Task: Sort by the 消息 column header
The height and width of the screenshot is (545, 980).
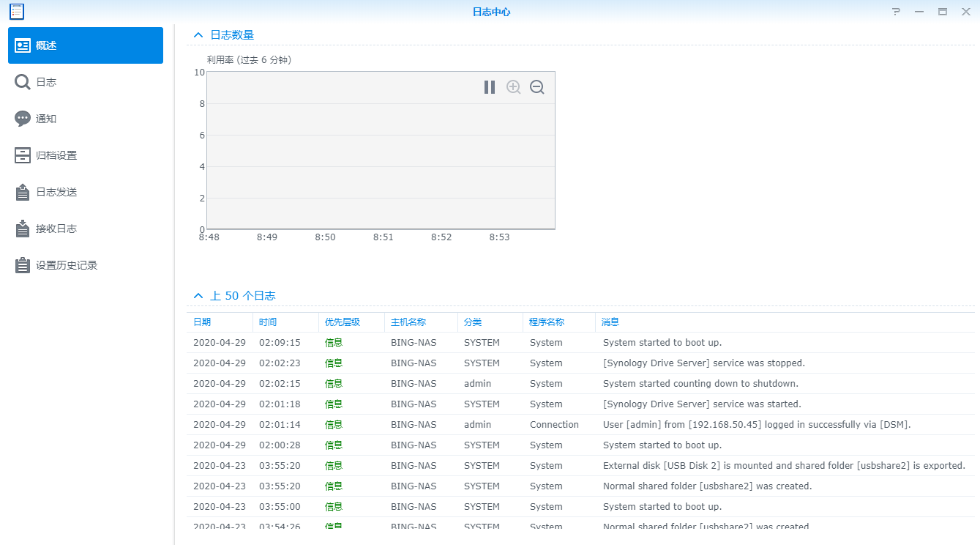Action: click(785, 322)
